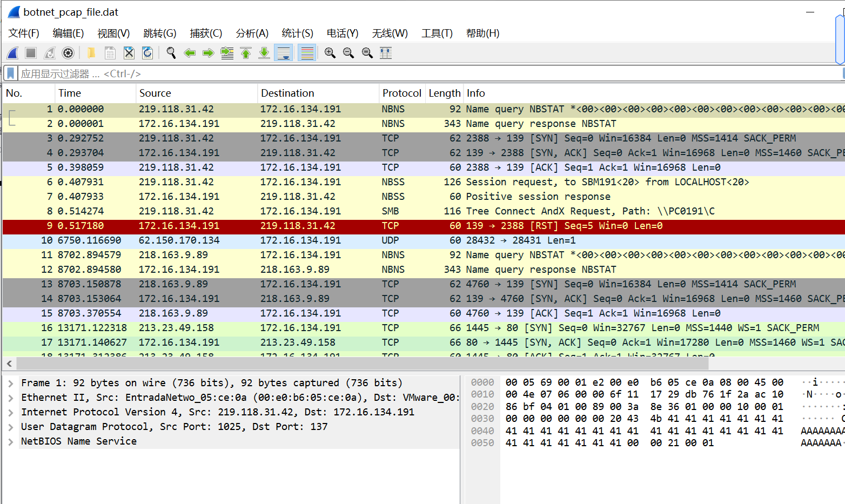Zoom in on packet text
Image resolution: width=845 pixels, height=504 pixels.
(x=330, y=53)
